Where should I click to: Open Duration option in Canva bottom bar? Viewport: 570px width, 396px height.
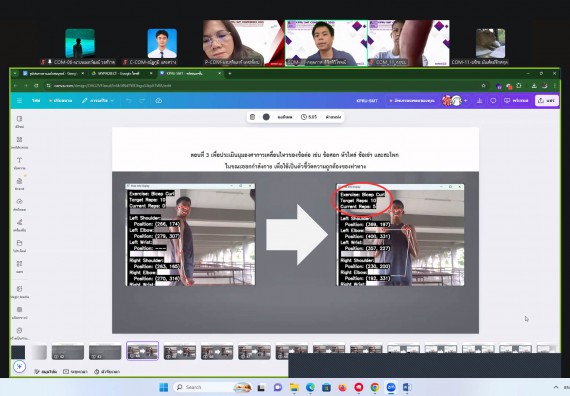click(76, 372)
